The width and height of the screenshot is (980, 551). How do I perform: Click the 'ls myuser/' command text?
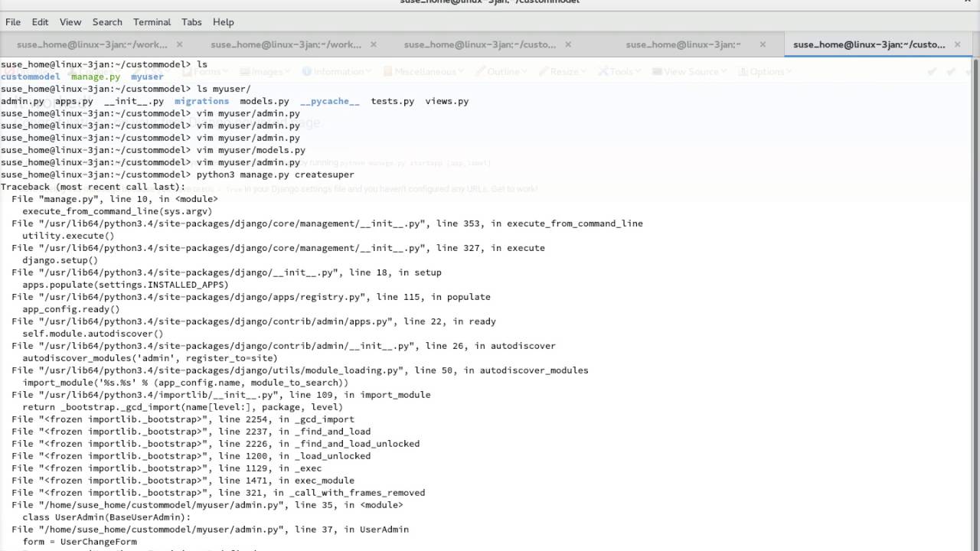click(x=224, y=89)
